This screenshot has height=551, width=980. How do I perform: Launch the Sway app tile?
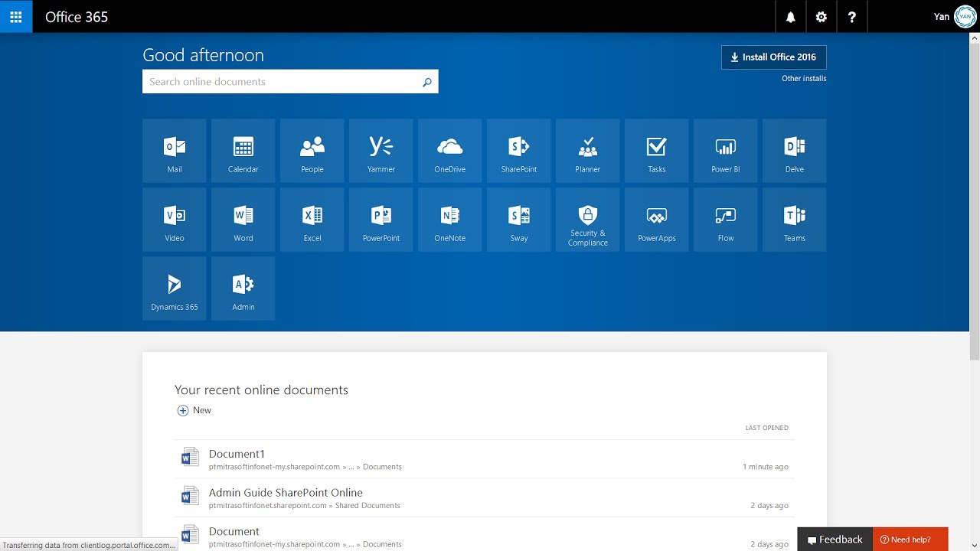519,220
